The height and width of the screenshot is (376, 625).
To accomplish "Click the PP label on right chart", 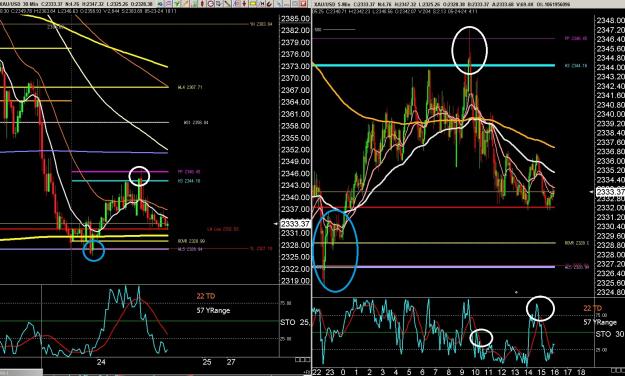I will pos(576,39).
